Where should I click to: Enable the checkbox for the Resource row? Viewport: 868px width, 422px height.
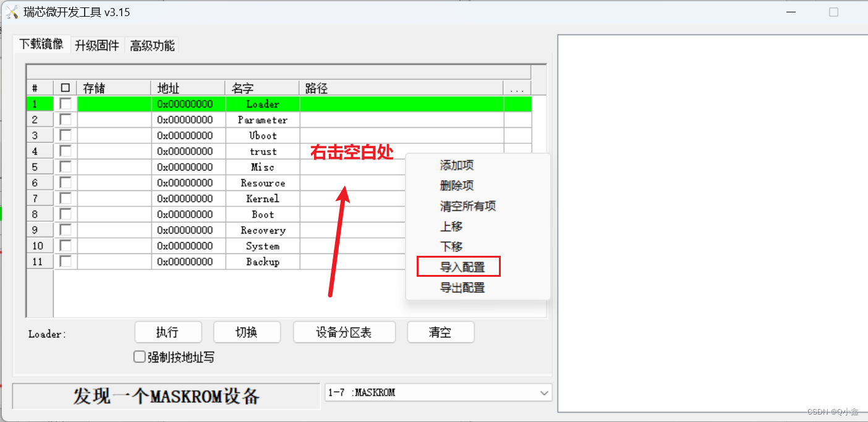66,182
